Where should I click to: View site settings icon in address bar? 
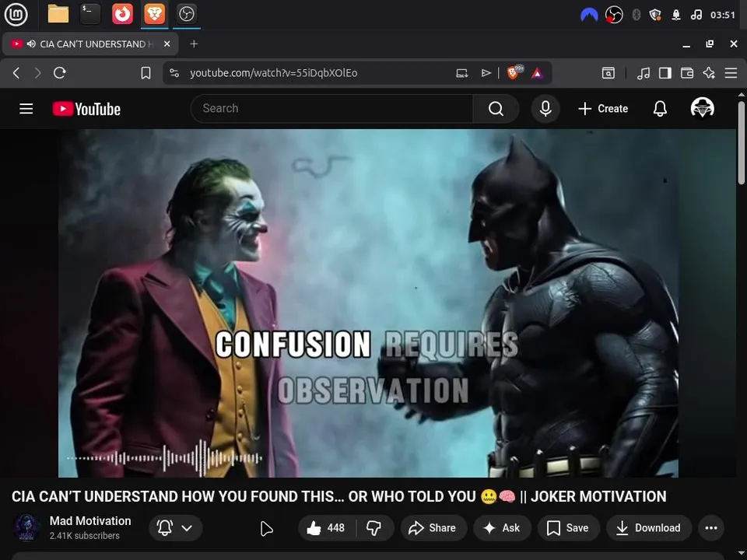tap(174, 73)
